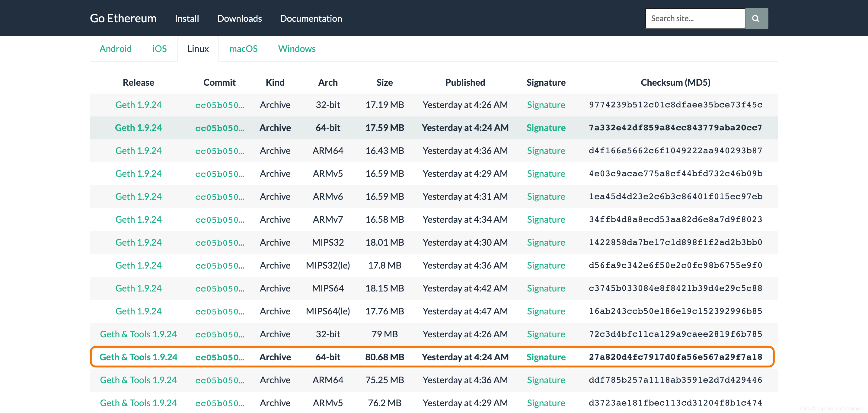Download Geth 1.9.24 ARMv5 release

139,174
